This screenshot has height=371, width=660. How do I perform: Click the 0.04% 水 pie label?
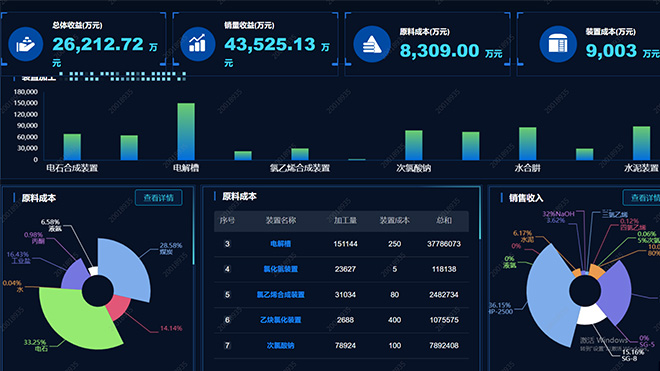coord(12,286)
